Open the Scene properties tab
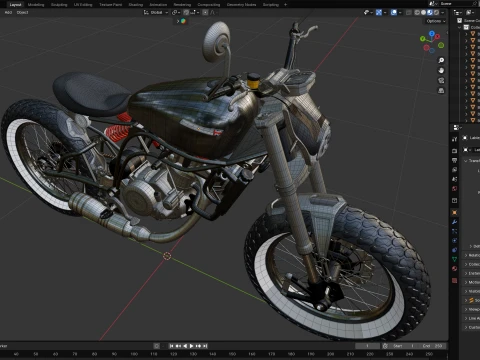The image size is (480, 360). tap(455, 179)
